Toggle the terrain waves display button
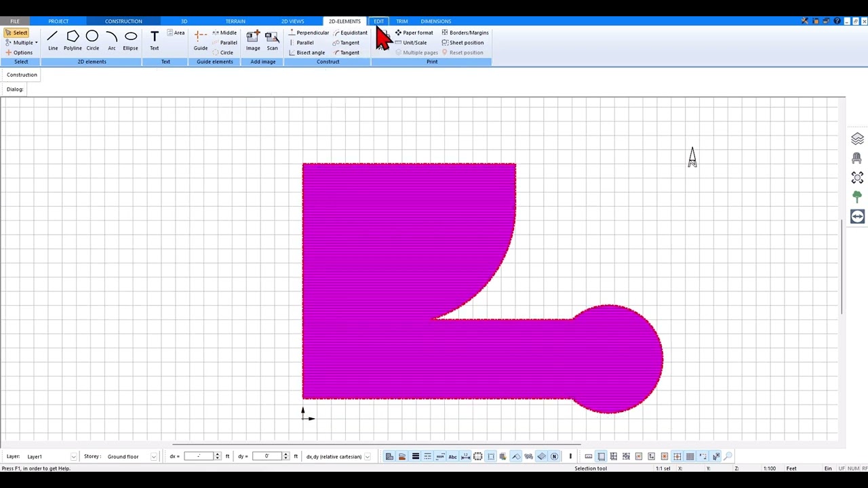868x488 pixels. coord(528,456)
